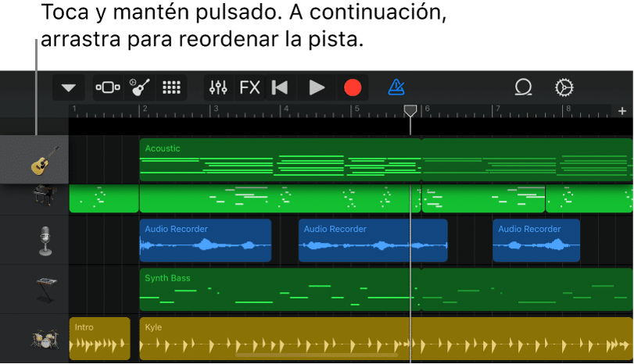This screenshot has height=364, width=634.
Task: Go to beginning of song
Action: pos(280,87)
